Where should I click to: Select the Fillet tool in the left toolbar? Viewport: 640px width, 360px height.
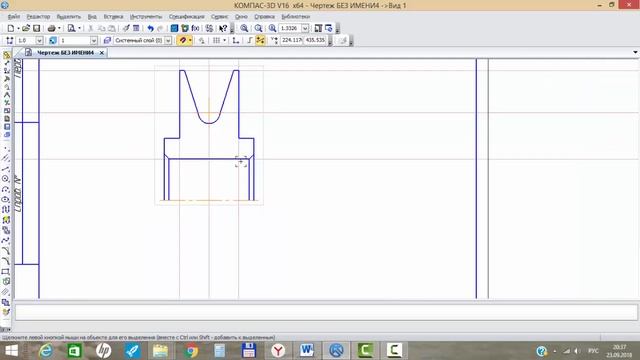tap(5, 261)
